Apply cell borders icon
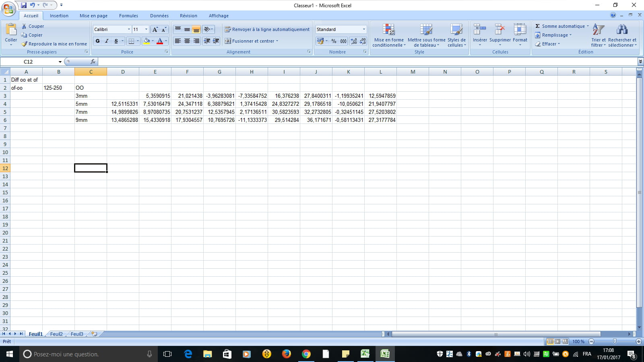Screen dimensions: 644x362 tap(131, 41)
